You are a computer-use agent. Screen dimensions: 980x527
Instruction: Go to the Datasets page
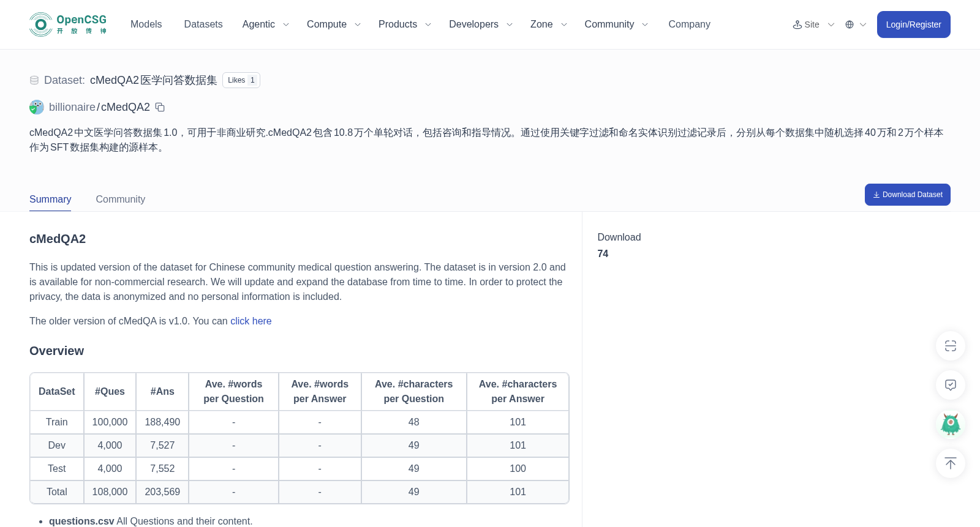[x=203, y=24]
